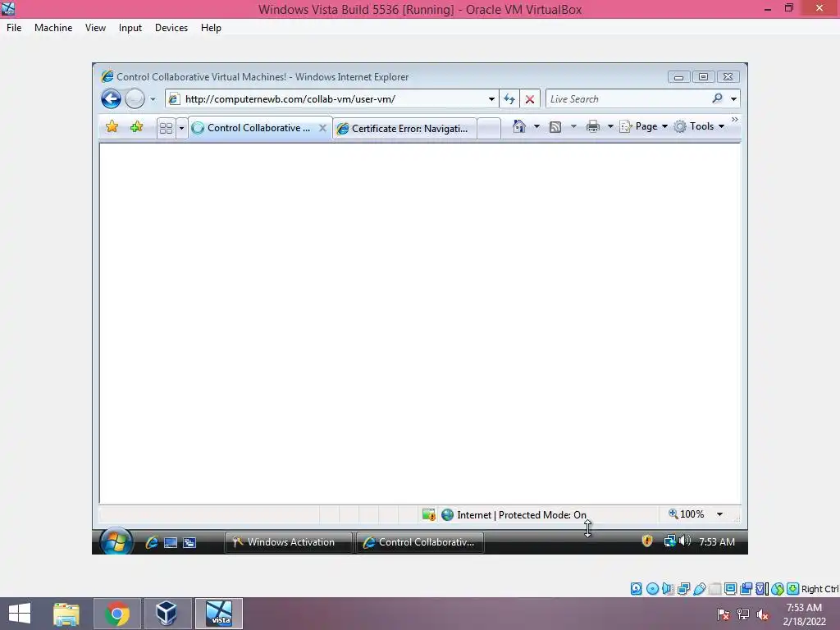Open the Favorites Center star icon
This screenshot has height=630, width=840.
point(112,127)
